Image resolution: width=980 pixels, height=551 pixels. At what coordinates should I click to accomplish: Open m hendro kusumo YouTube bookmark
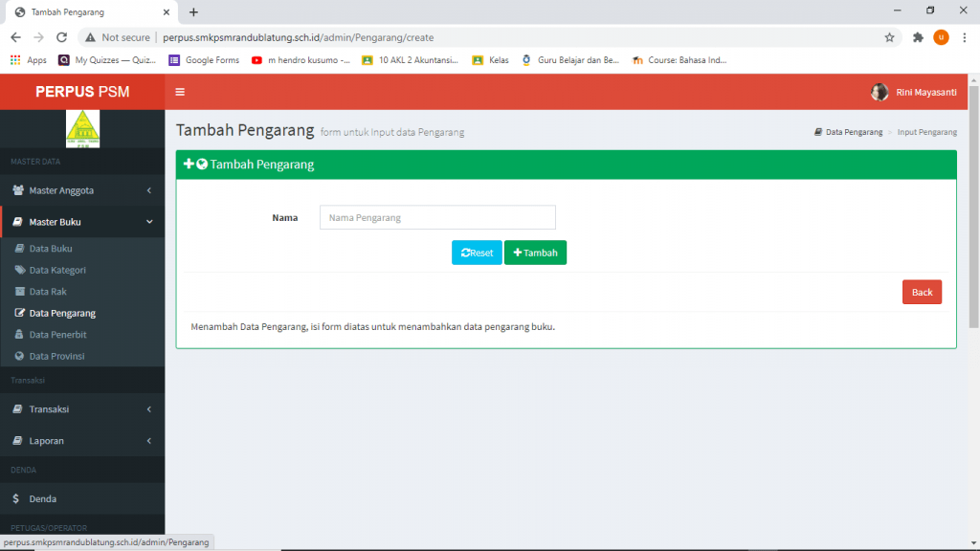tap(301, 60)
